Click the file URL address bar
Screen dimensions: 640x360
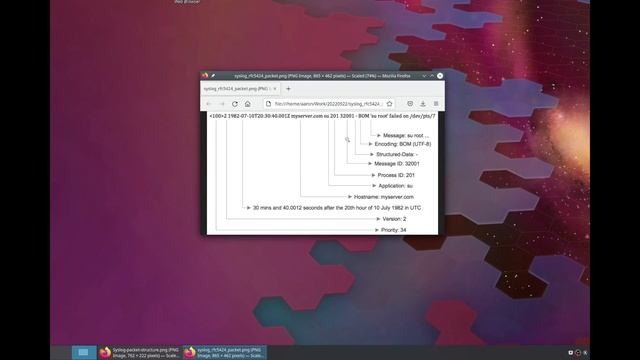pyautogui.click(x=329, y=104)
